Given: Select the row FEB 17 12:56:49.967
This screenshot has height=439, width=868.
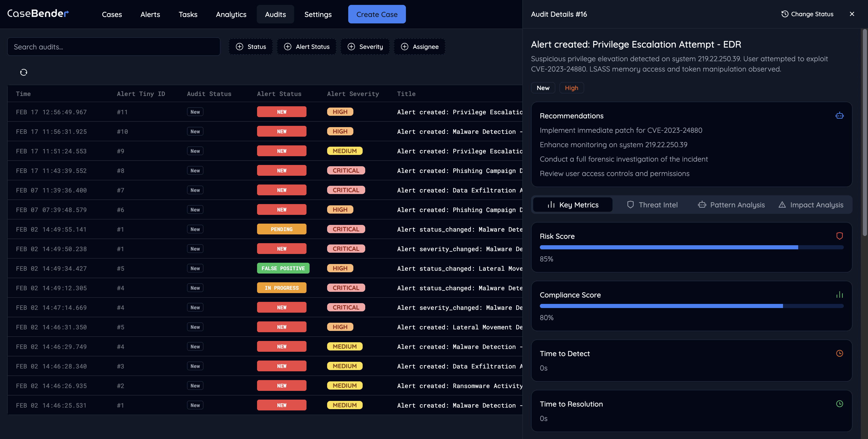Looking at the screenshot, I should point(265,112).
